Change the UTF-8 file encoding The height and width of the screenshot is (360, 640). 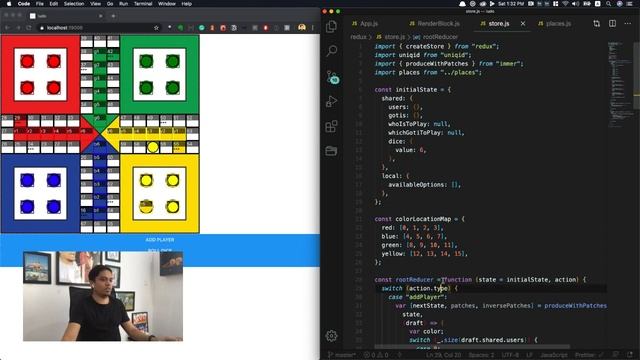(509, 355)
